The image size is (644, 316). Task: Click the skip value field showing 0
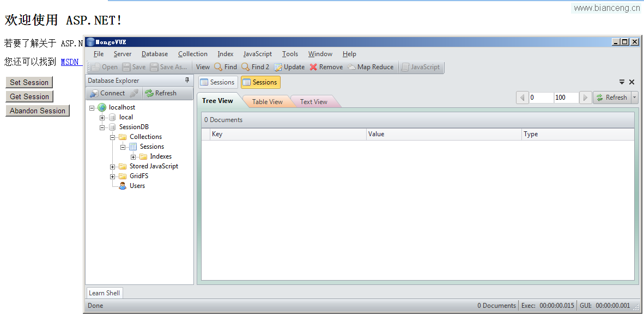click(x=541, y=98)
